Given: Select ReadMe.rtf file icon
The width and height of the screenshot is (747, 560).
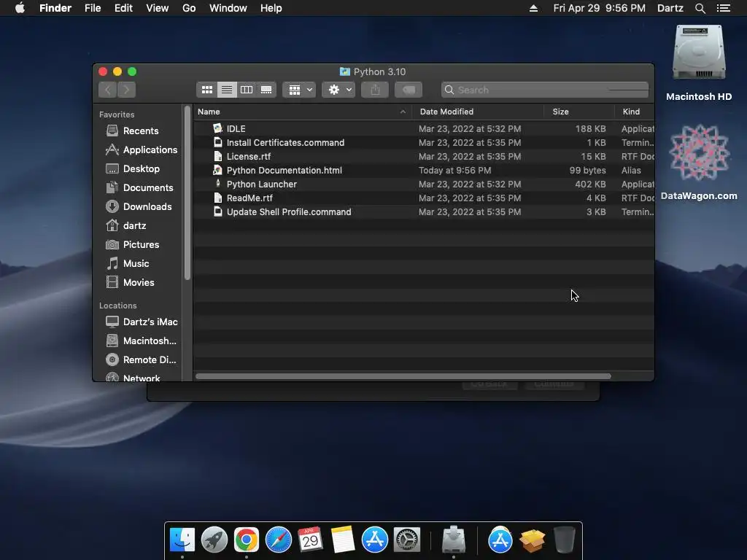Looking at the screenshot, I should (x=217, y=198).
